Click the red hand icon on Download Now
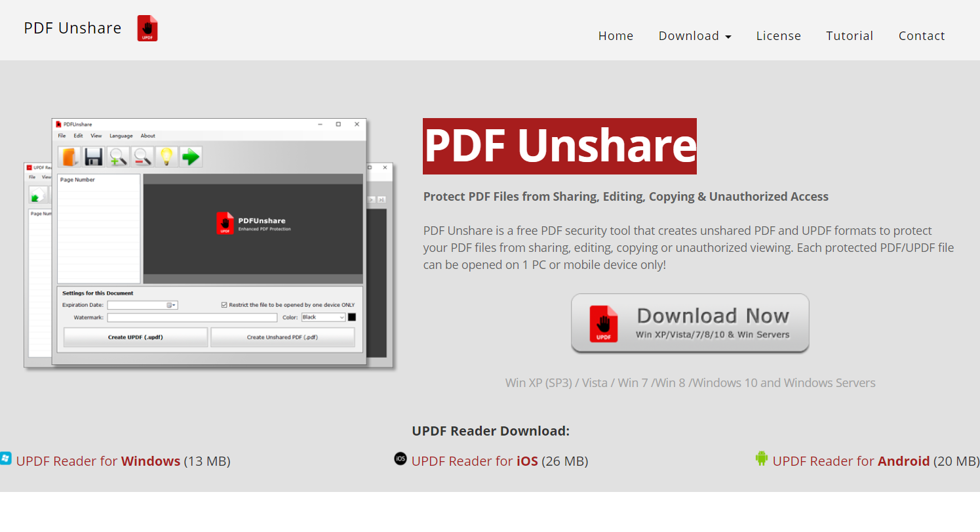This screenshot has height=532, width=980. pos(603,323)
